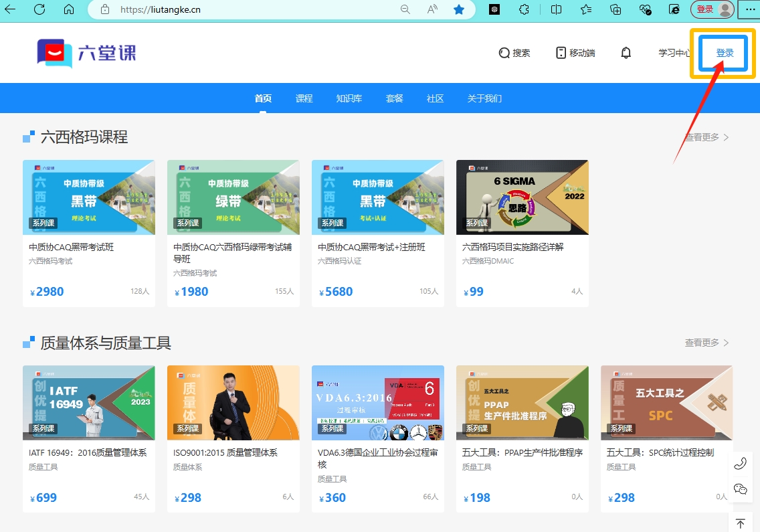Click the address bar URL field
This screenshot has width=760, height=532.
pos(254,9)
